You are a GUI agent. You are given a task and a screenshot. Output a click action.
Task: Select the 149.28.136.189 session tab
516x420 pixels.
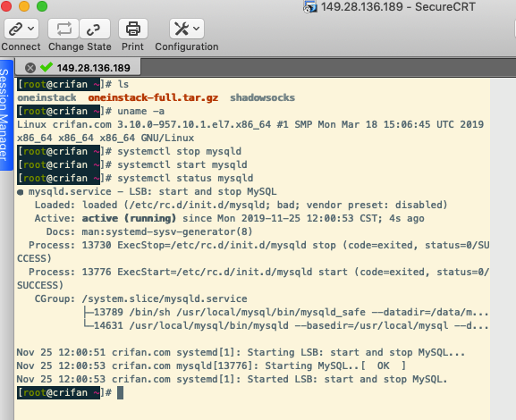click(78, 67)
